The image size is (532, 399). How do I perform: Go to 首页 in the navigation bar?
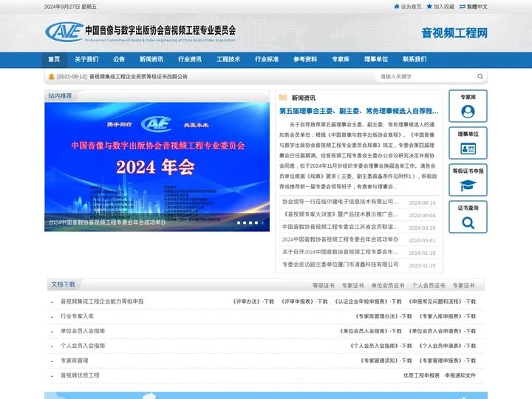click(x=54, y=59)
